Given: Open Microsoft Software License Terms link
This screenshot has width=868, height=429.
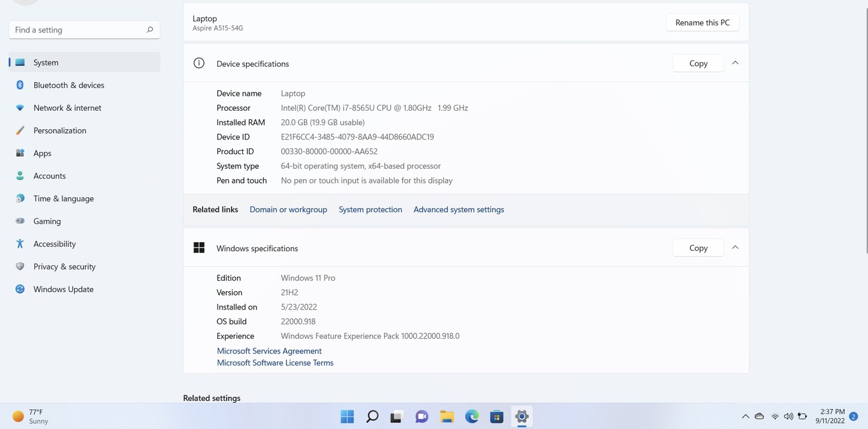Looking at the screenshot, I should pyautogui.click(x=275, y=363).
